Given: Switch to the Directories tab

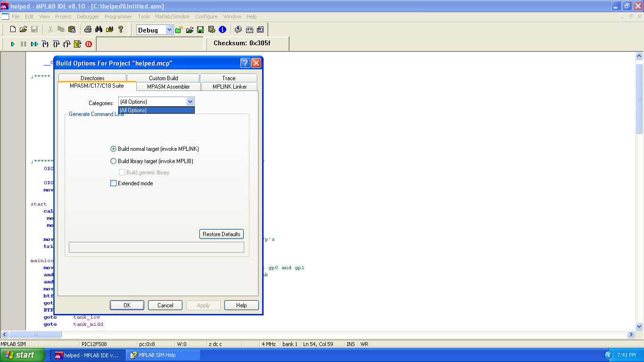Looking at the screenshot, I should 92,78.
